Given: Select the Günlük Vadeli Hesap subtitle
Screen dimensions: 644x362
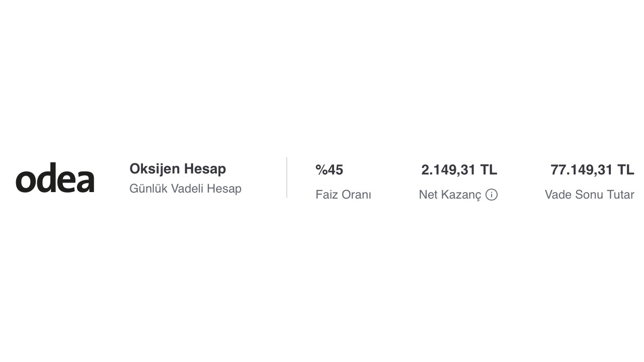Looking at the screenshot, I should (x=185, y=189).
